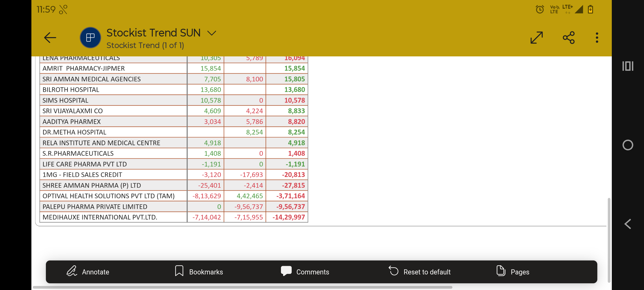Select the SIMS HOSPITAL row name
The width and height of the screenshot is (644, 290).
coord(65,100)
